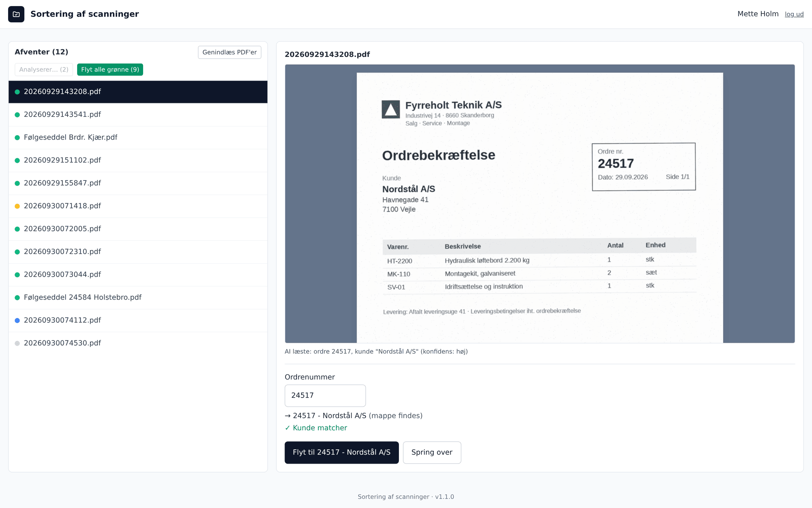Click the folder app logo icon
812x508 pixels.
click(16, 14)
